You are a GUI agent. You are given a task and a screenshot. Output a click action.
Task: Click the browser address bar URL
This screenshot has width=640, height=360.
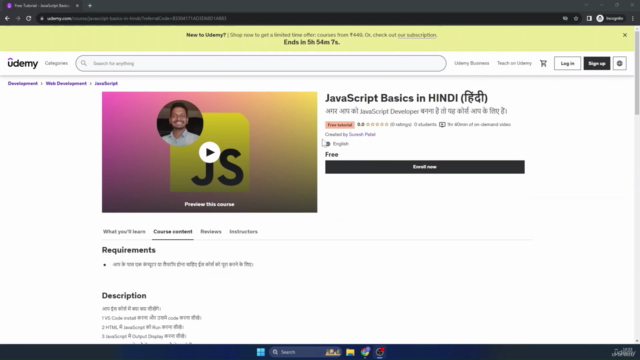point(136,18)
